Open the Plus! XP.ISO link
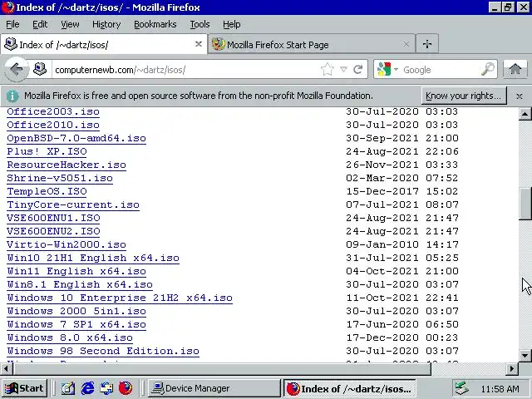 pyautogui.click(x=47, y=151)
